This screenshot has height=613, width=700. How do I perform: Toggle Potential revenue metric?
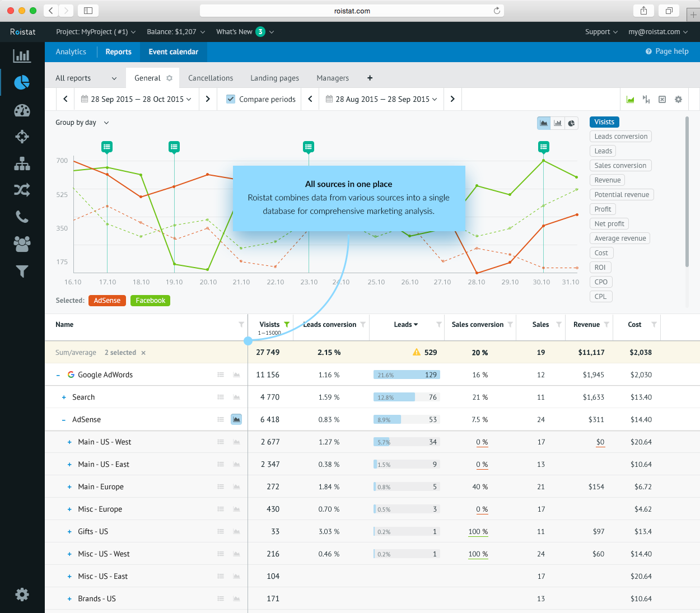click(622, 195)
